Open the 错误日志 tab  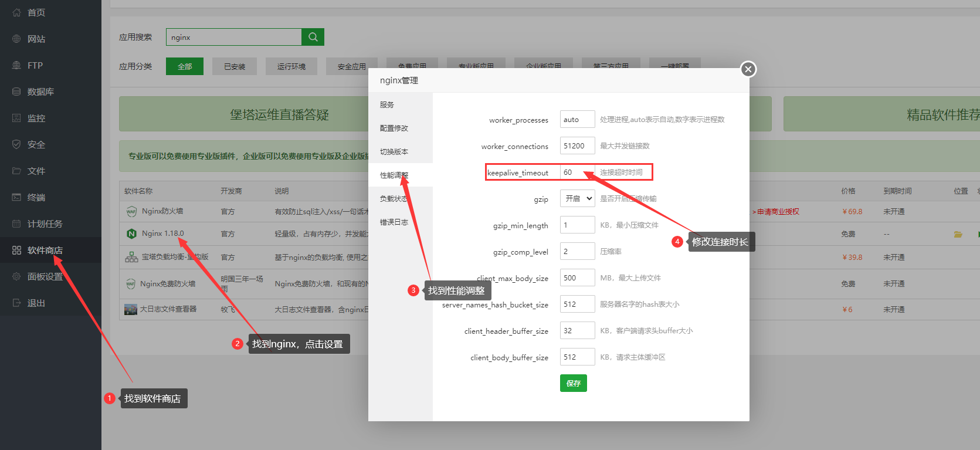394,222
